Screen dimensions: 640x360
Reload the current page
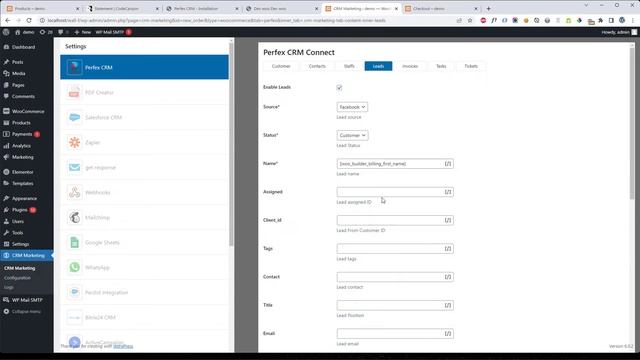pos(29,20)
